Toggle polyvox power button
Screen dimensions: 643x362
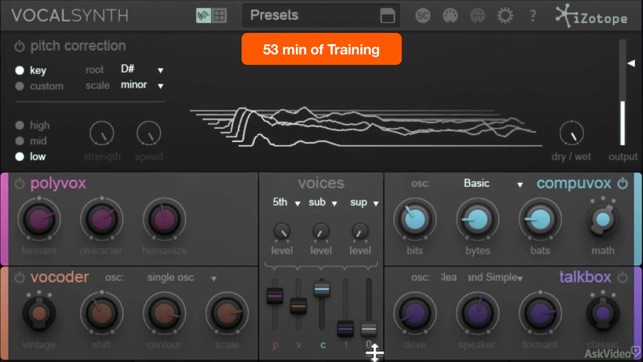pos(19,183)
